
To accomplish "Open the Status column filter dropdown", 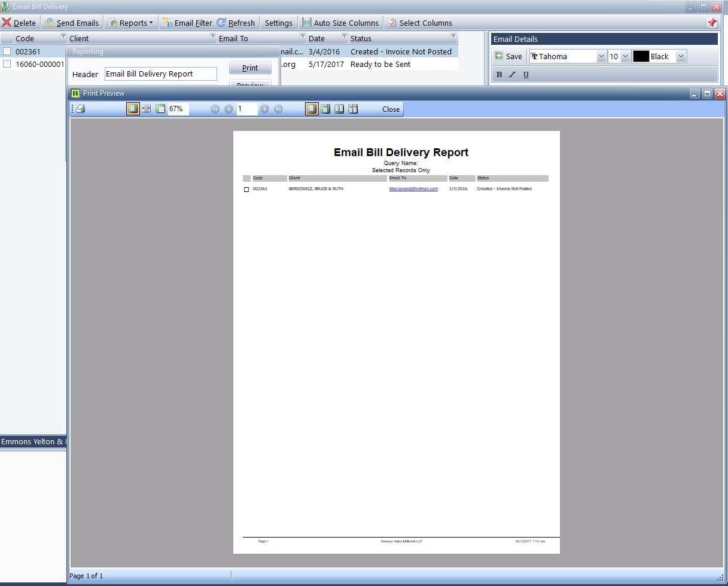I will click(453, 36).
